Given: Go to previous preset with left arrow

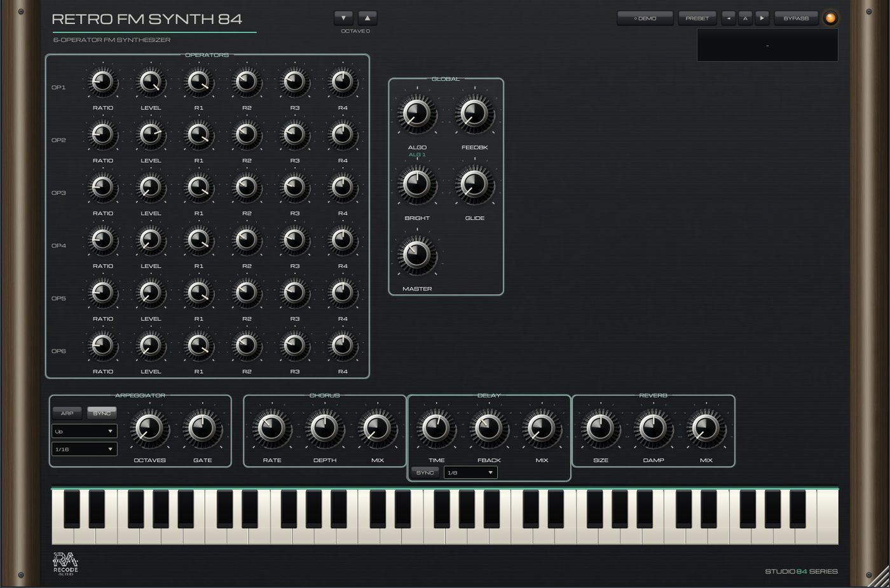Looking at the screenshot, I should point(729,18).
